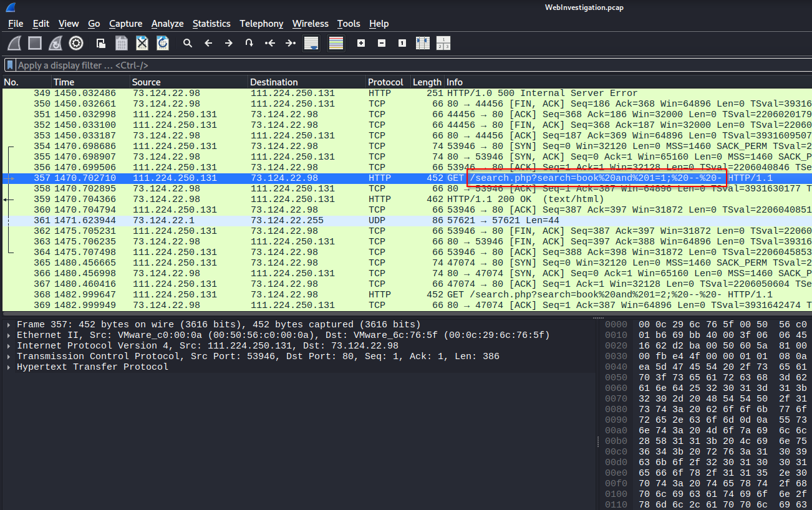Click the Find a packet magnifier icon
Screen dimensions: 812x510
[187, 43]
